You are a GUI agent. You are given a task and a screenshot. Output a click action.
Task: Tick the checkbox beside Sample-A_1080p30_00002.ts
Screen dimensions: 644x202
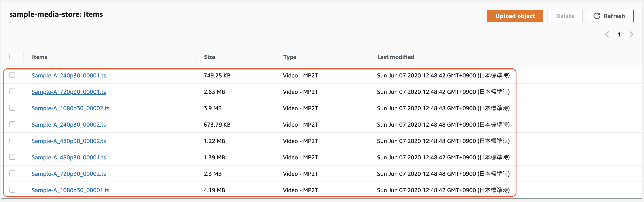tap(12, 108)
